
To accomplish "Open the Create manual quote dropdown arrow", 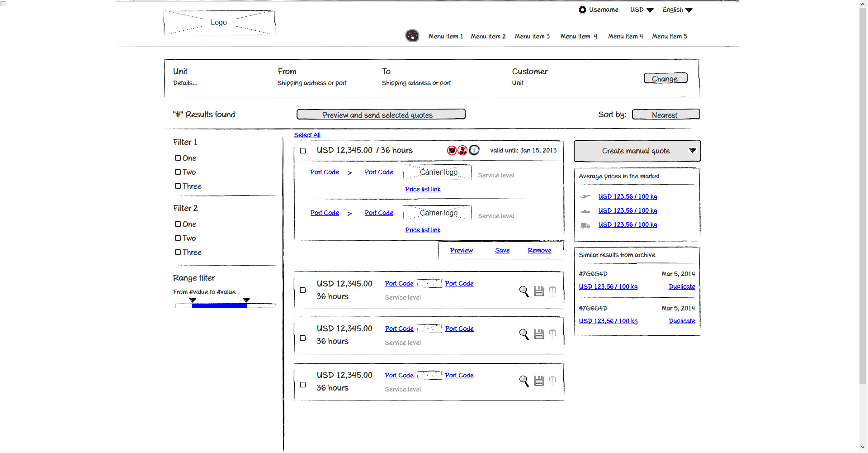I will 692,151.
